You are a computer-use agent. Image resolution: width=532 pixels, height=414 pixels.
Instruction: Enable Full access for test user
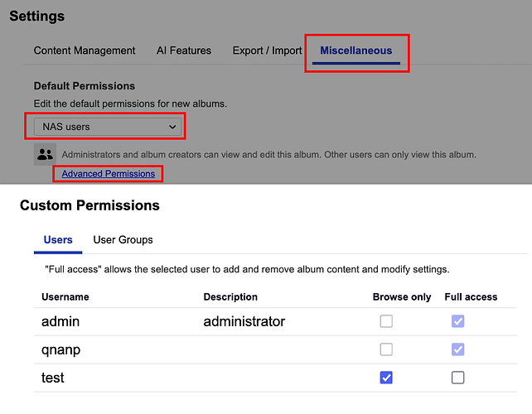(458, 378)
